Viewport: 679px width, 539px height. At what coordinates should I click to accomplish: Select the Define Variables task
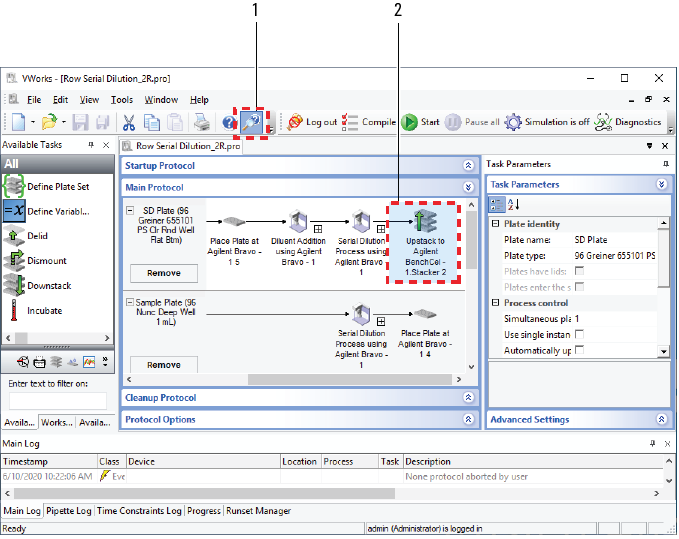(x=46, y=211)
